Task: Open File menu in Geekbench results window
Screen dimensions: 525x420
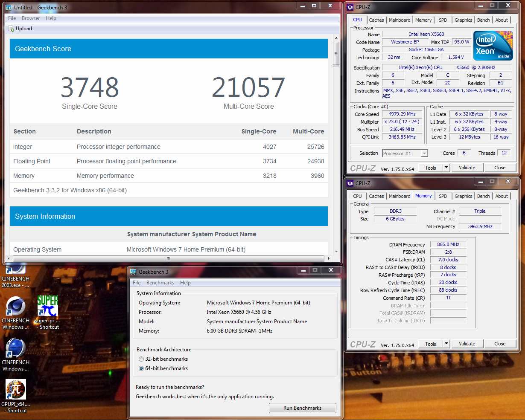Action: pos(12,18)
